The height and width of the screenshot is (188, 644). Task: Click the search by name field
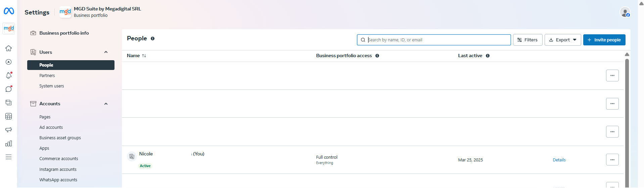(x=436, y=40)
